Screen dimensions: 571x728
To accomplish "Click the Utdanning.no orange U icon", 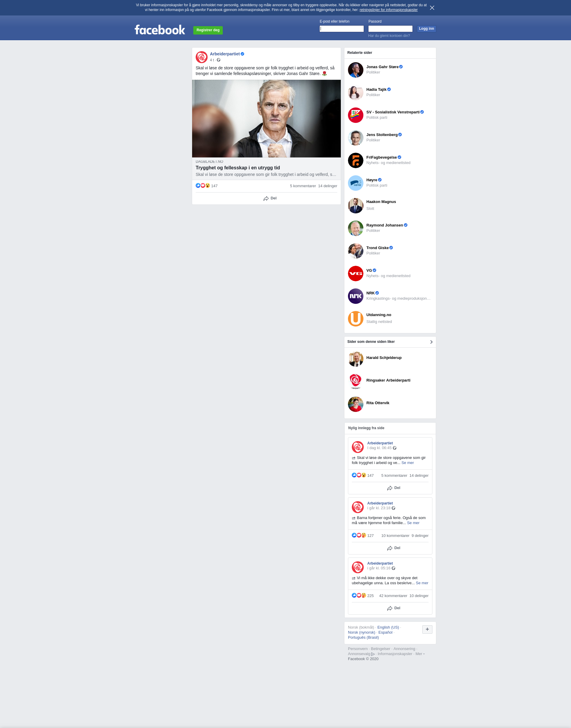I will [x=355, y=318].
